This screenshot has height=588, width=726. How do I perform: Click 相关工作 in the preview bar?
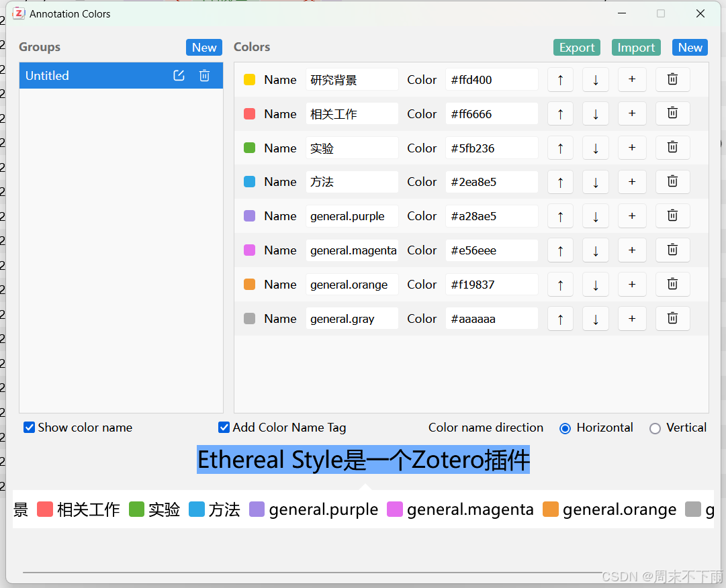(x=79, y=509)
